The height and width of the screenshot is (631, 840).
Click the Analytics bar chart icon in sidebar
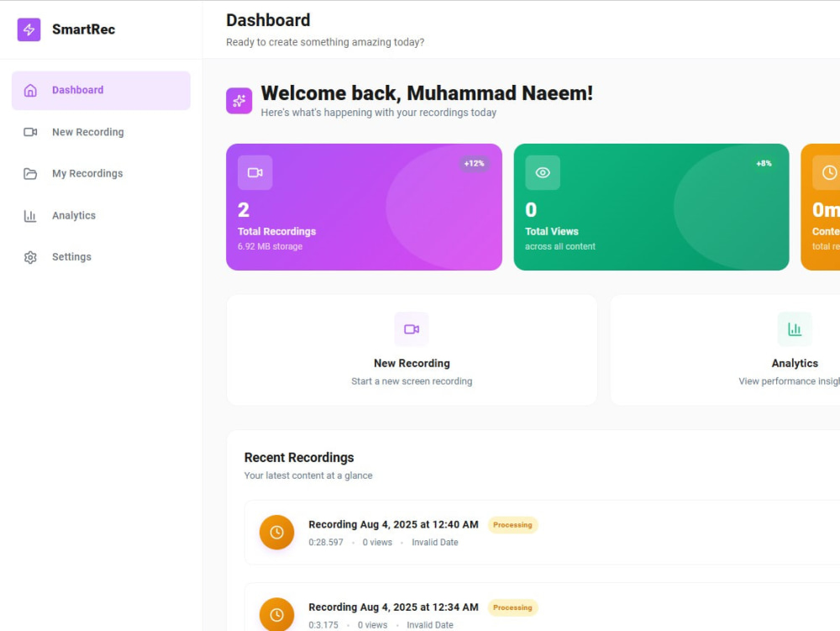(x=30, y=215)
